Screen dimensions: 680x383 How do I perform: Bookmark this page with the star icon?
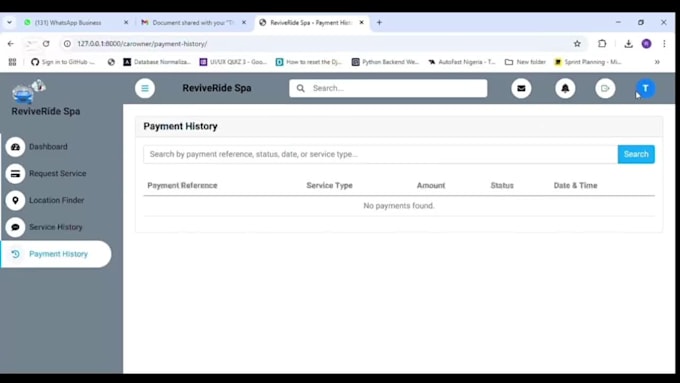click(x=577, y=44)
